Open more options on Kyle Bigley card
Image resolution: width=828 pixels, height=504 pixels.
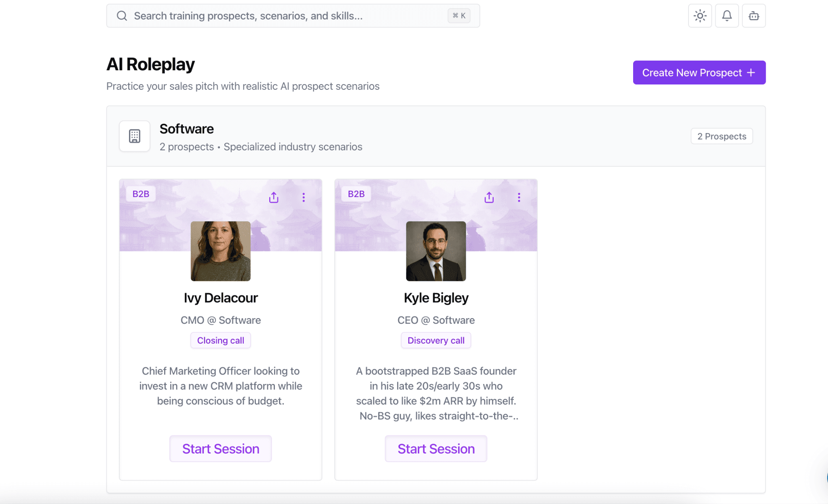tap(519, 197)
